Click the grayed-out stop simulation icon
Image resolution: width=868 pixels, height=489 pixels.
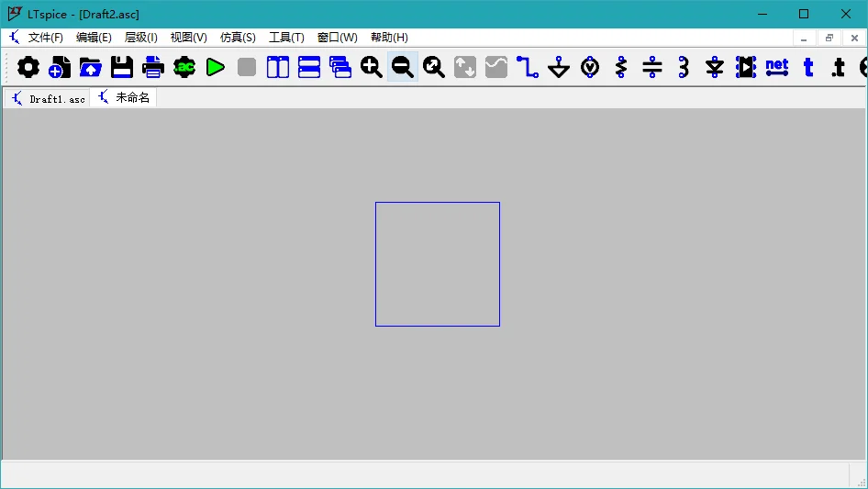(x=246, y=68)
